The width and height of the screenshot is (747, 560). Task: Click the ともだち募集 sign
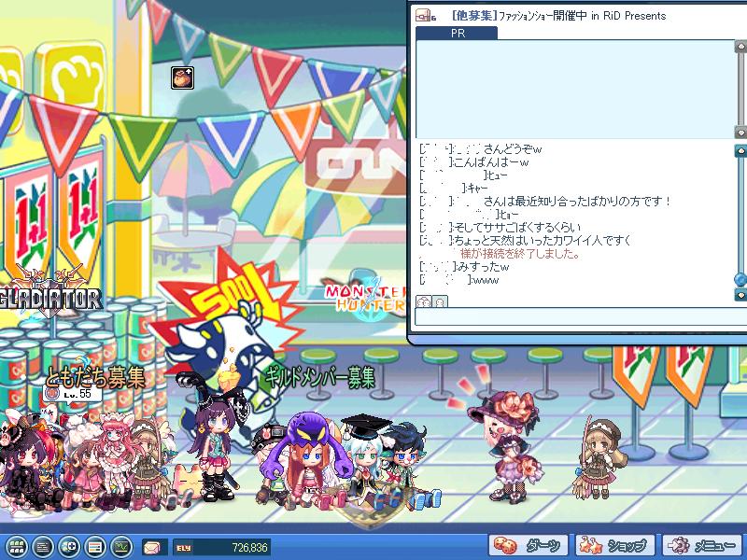click(95, 378)
